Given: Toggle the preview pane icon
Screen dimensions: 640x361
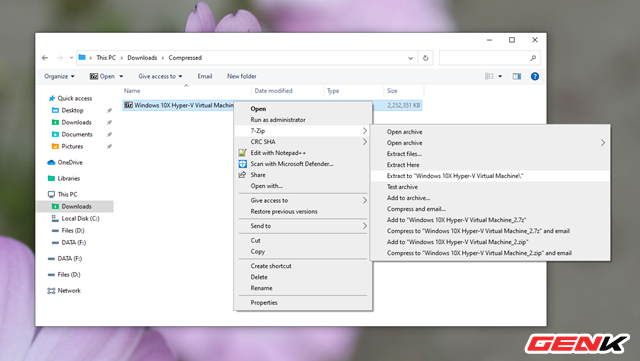Looking at the screenshot, I should (517, 76).
